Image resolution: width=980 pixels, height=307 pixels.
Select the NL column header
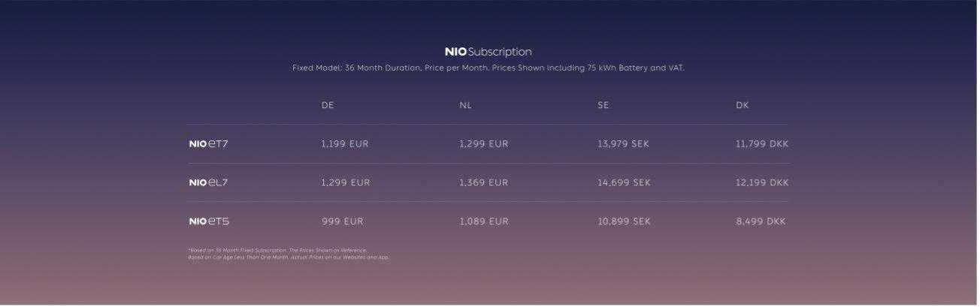point(465,106)
